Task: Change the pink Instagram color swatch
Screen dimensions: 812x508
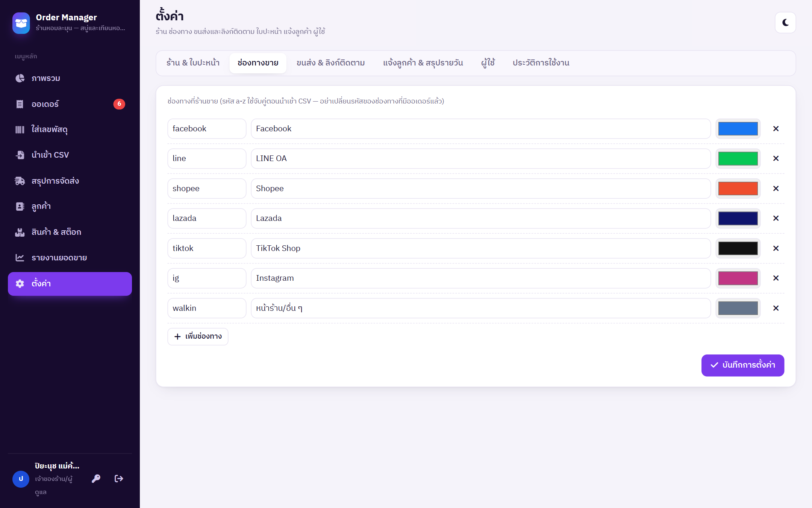Action: click(738, 278)
